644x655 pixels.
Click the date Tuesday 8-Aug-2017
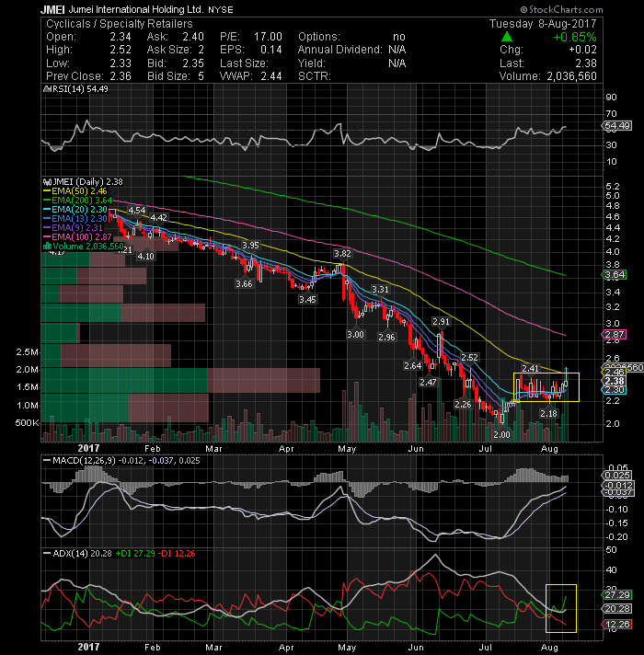tap(543, 24)
